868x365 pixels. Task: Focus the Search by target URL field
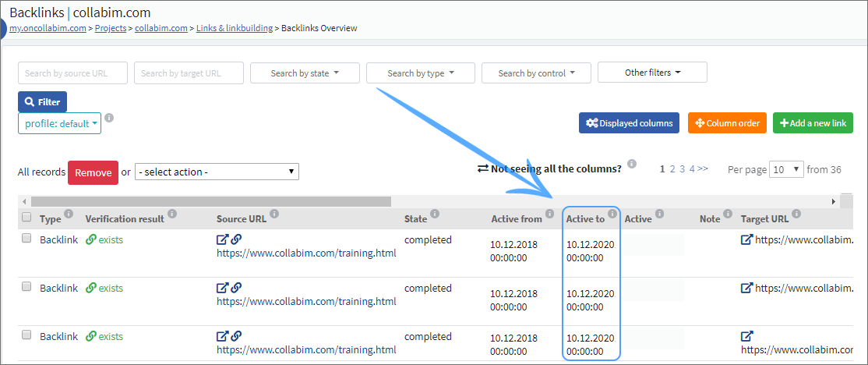point(189,73)
